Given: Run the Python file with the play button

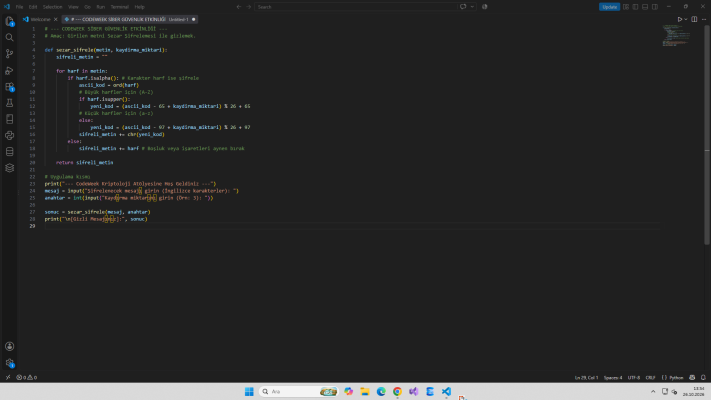Looking at the screenshot, I should (x=680, y=20).
